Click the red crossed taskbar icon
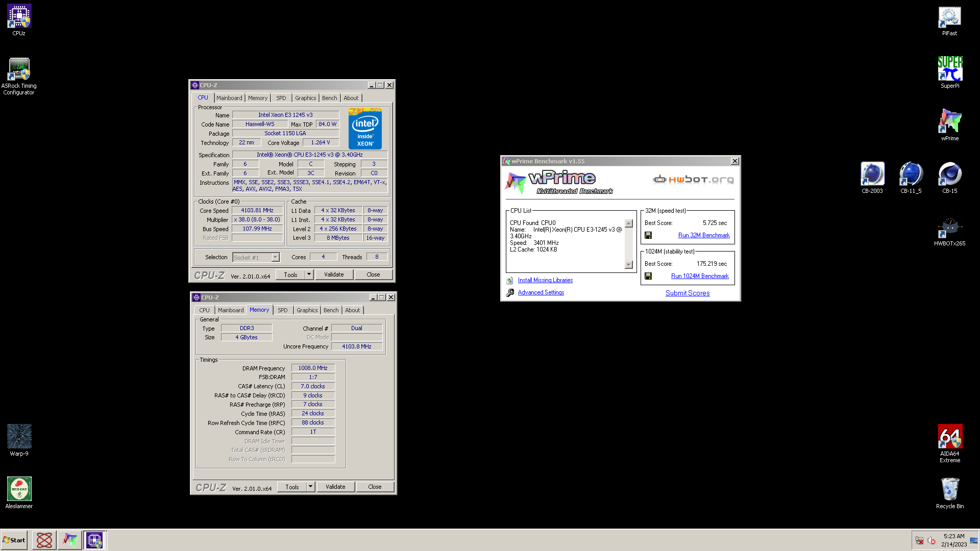Screen dimensions: 980x551 tap(44, 540)
